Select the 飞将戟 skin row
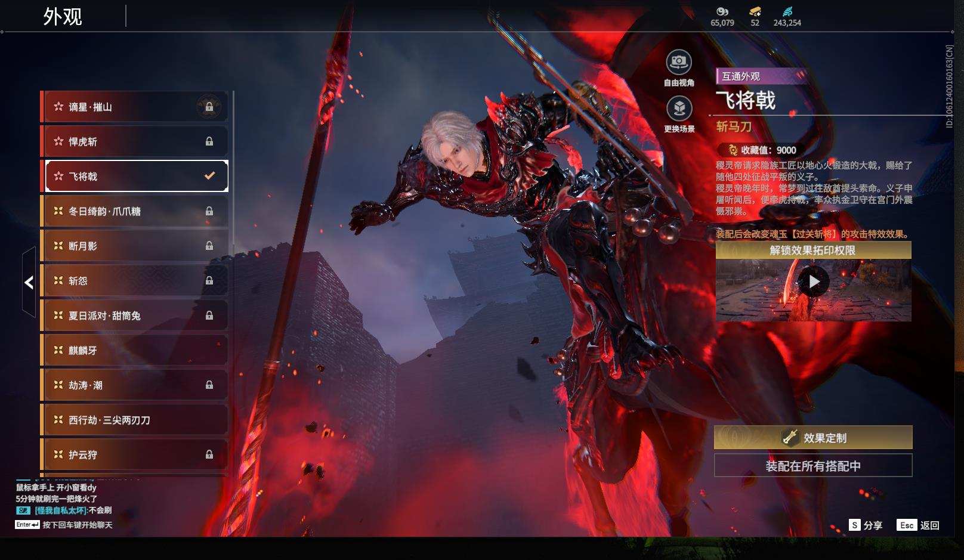Viewport: 964px width, 560px height. [x=135, y=176]
